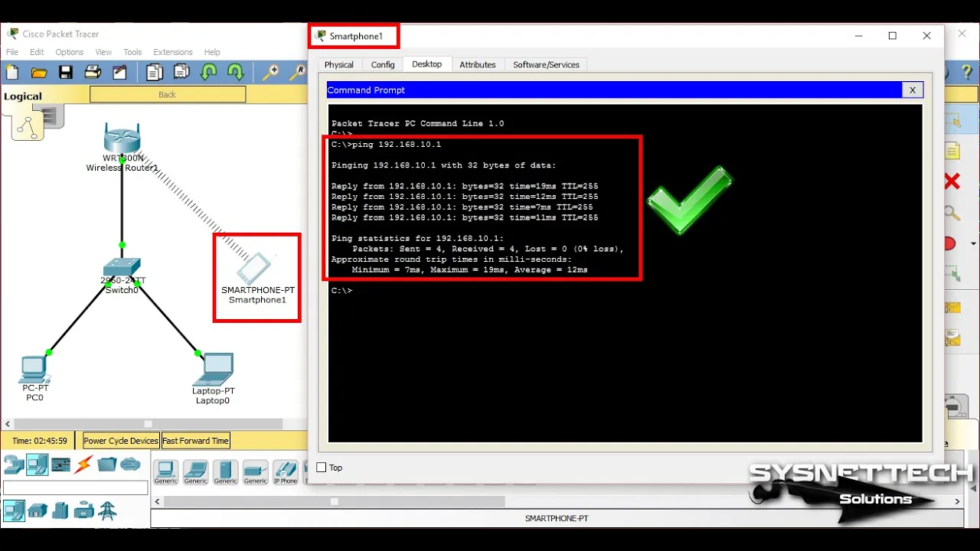The height and width of the screenshot is (551, 980).
Task: Pick the Generic Laptop device
Action: click(x=195, y=472)
